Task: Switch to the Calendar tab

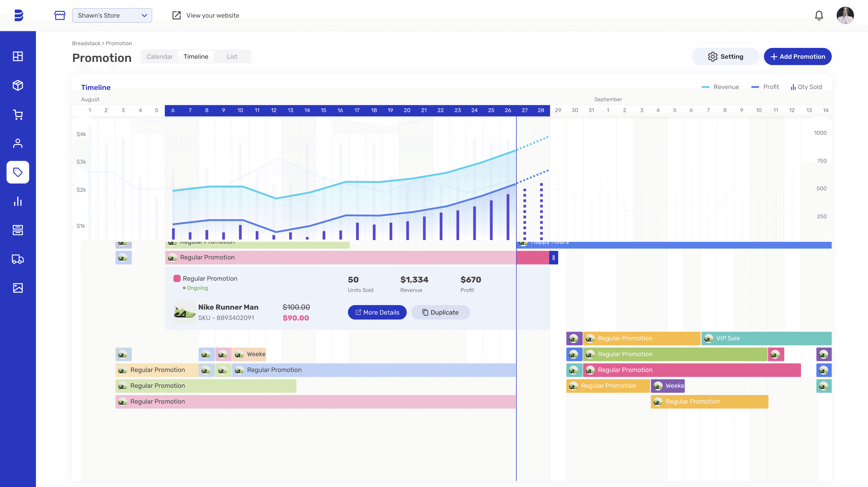Action: (x=159, y=57)
